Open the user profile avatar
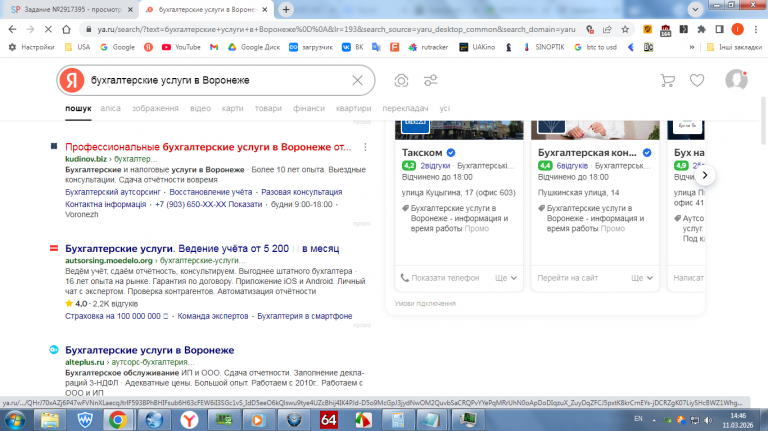768x431 pixels. 736,80
